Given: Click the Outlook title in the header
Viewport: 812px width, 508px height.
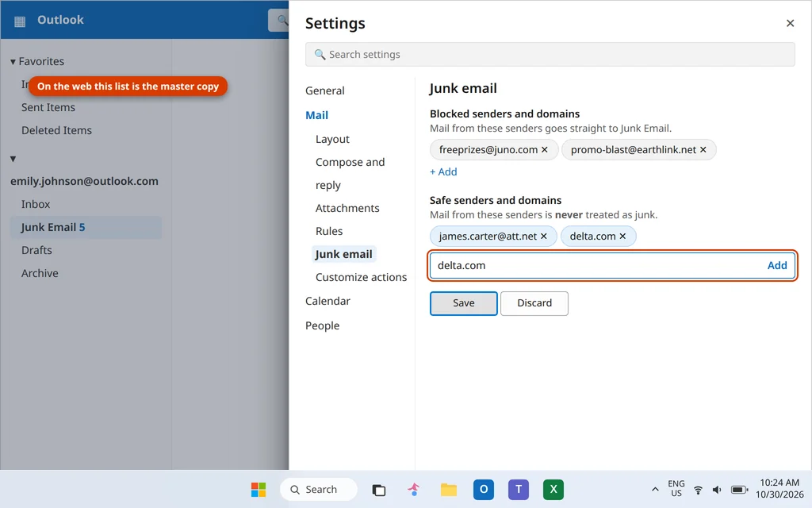Looking at the screenshot, I should coord(60,20).
